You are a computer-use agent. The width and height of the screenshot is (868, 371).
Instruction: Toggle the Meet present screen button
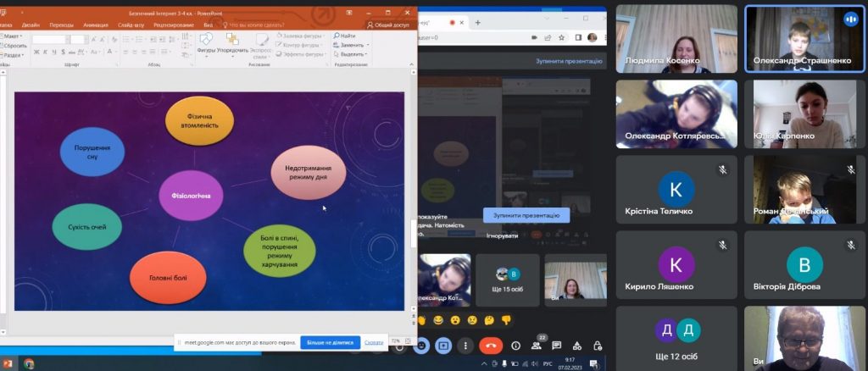click(x=443, y=346)
